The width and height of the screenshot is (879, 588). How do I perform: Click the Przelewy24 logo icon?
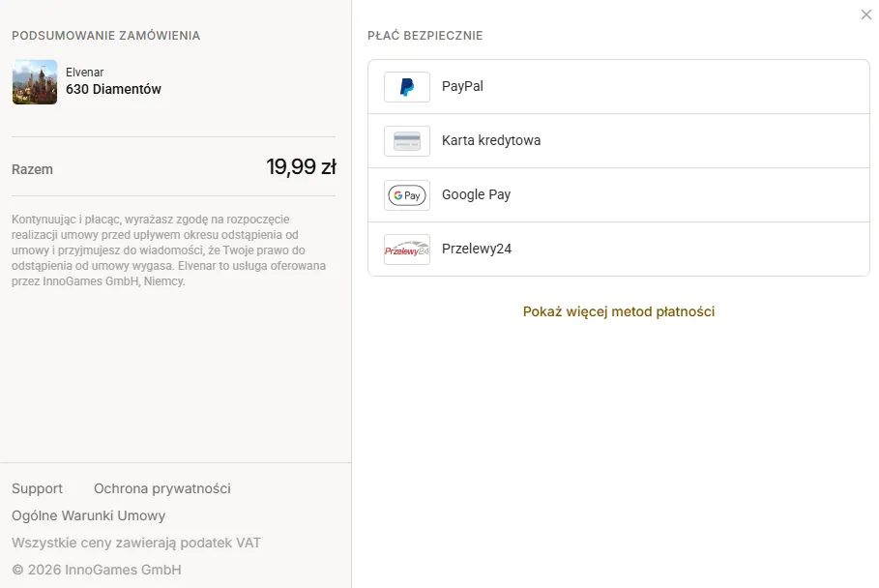[x=407, y=250]
